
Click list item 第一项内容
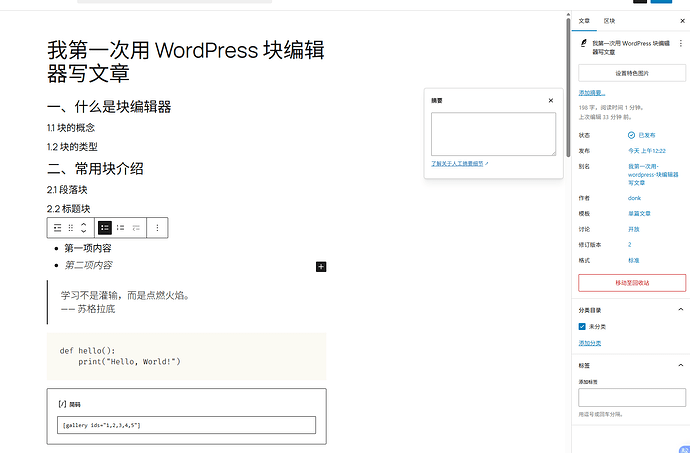coord(88,248)
